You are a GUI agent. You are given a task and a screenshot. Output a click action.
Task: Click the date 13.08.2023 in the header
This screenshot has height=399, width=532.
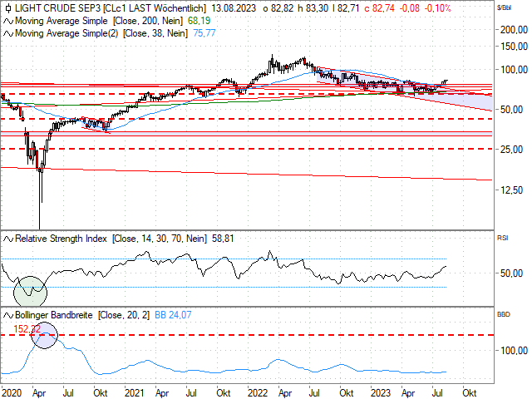(x=234, y=8)
